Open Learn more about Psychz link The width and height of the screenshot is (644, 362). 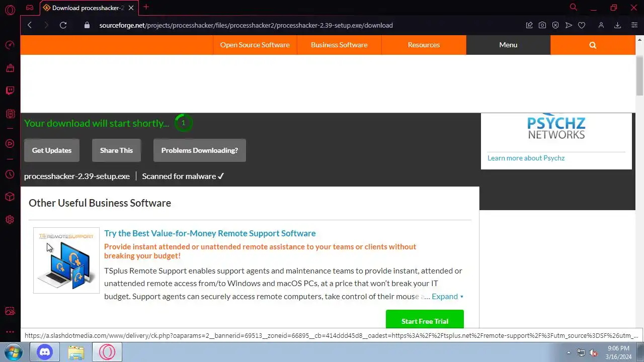(526, 158)
